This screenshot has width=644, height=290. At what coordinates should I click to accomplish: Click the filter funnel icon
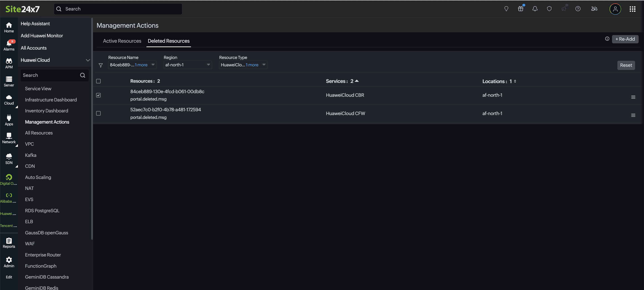(x=100, y=65)
